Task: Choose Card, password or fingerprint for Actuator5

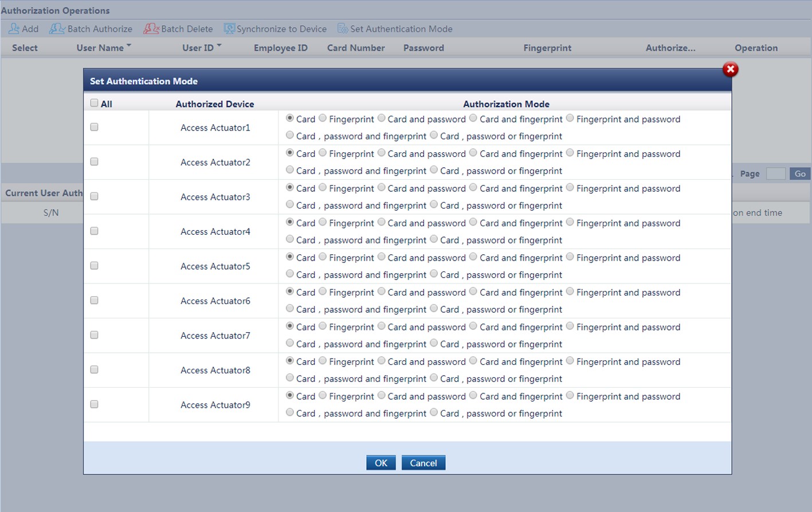Action: coord(434,274)
